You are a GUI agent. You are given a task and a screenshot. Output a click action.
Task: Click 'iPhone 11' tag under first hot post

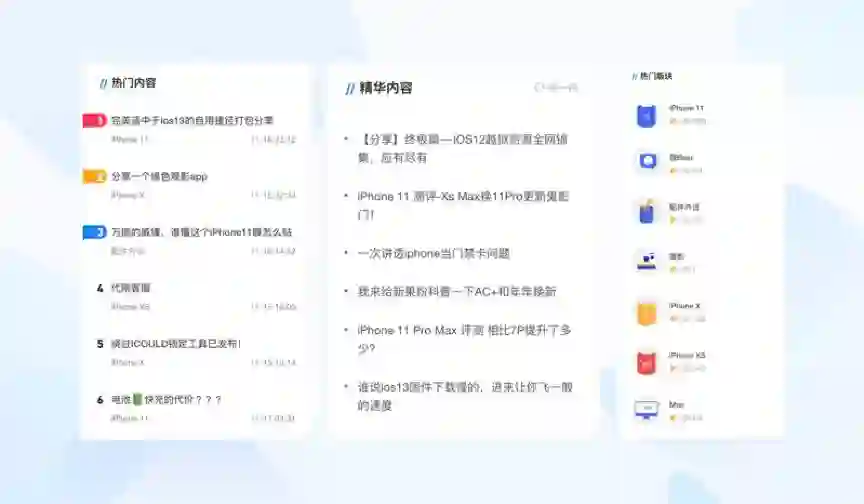pyautogui.click(x=129, y=139)
